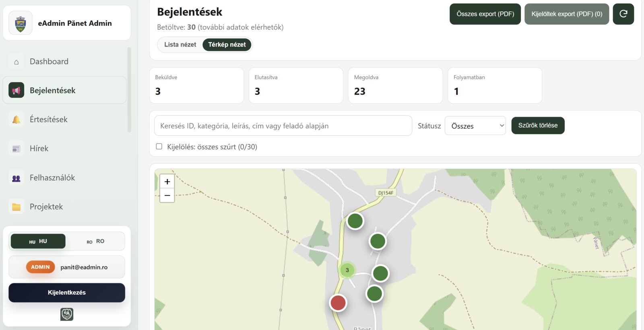Click the newspaper icon for Hírek
Screen dimensions: 644x330
click(x=16, y=149)
